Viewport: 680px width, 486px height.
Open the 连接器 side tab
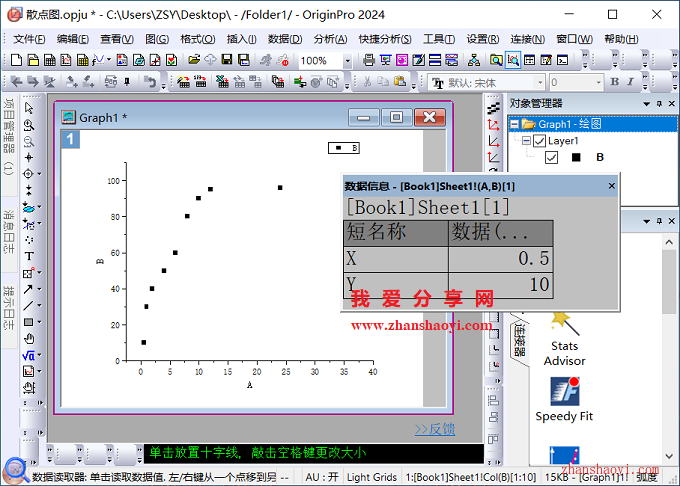[x=520, y=341]
